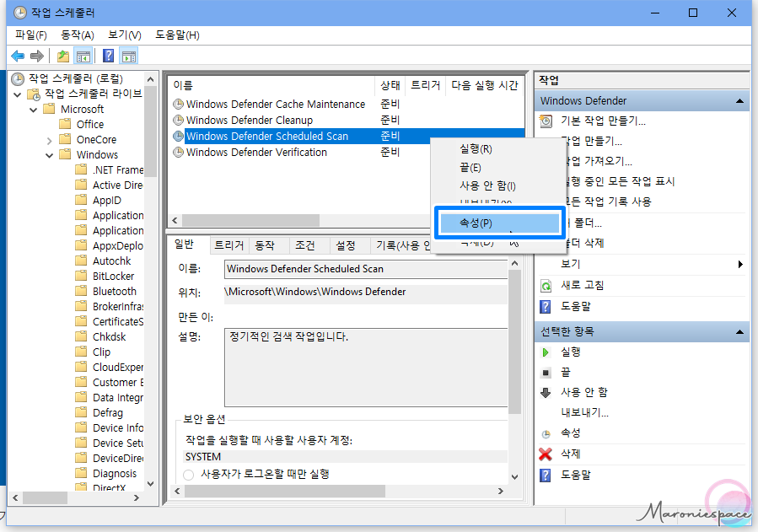Click the clock icon of Defender Cleanup task

click(x=179, y=120)
